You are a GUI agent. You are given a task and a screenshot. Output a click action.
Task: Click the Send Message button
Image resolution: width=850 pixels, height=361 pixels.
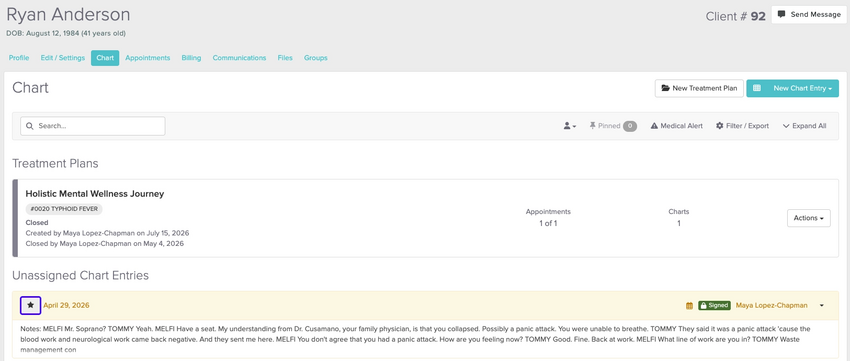pos(809,15)
